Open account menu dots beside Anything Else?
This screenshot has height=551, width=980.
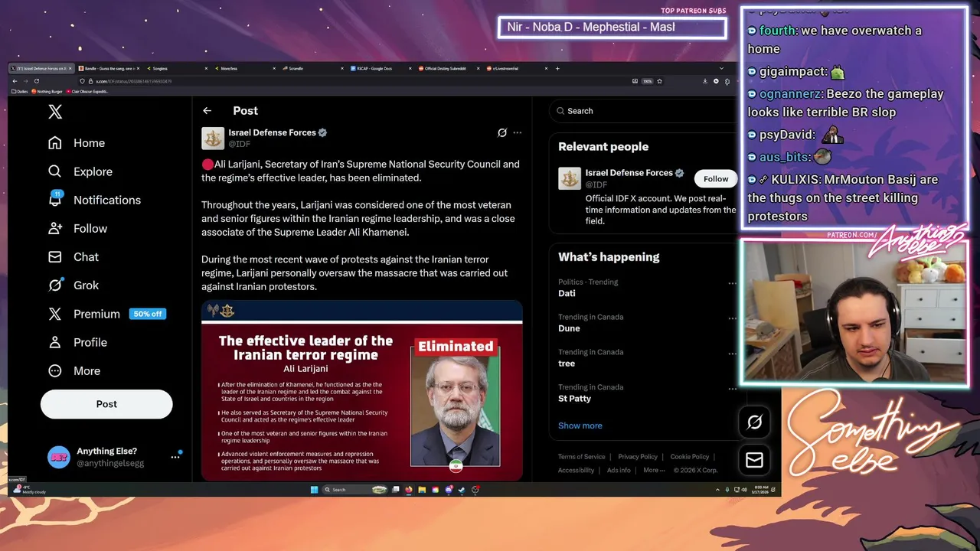click(175, 457)
